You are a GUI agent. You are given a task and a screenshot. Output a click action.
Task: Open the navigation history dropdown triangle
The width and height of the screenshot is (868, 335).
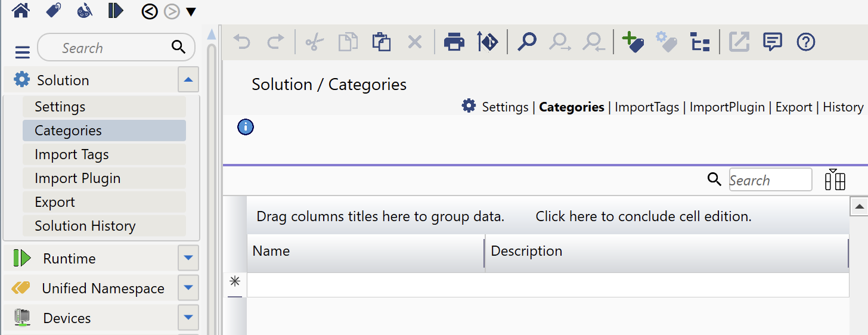tap(191, 11)
